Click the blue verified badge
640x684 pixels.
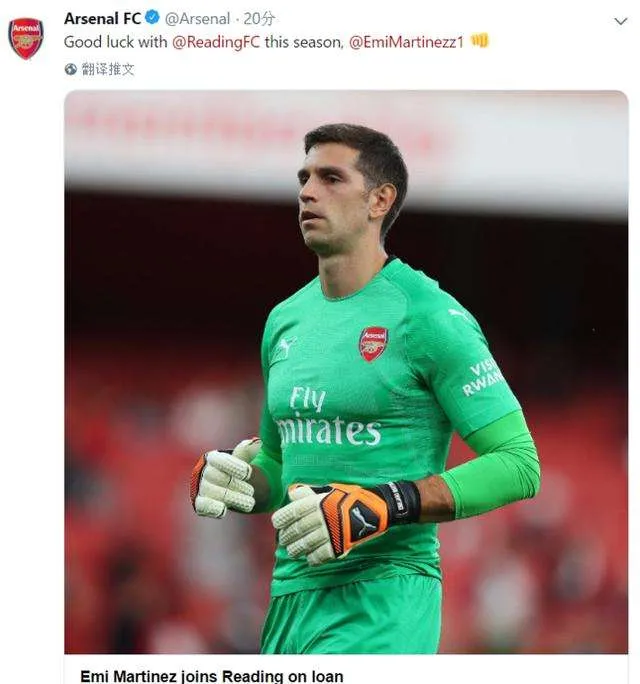point(152,18)
